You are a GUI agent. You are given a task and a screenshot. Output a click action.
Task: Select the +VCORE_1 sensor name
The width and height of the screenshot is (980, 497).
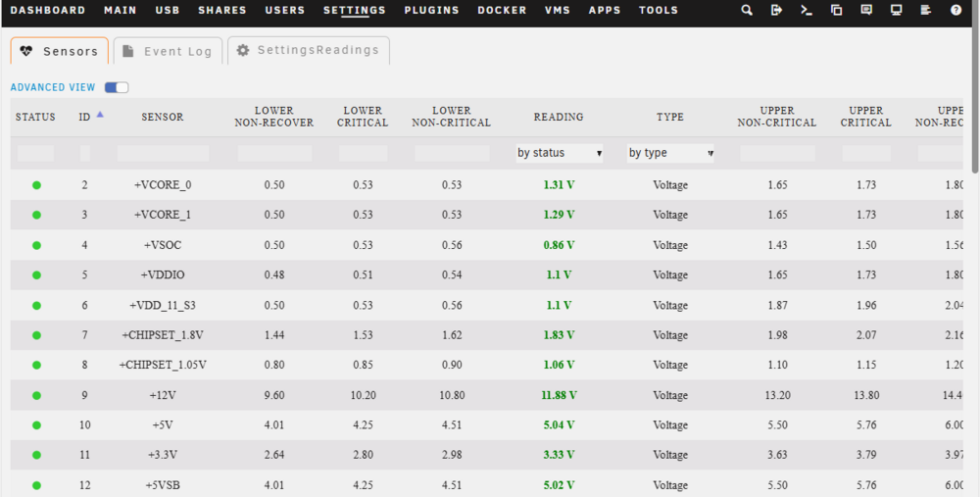(x=163, y=215)
